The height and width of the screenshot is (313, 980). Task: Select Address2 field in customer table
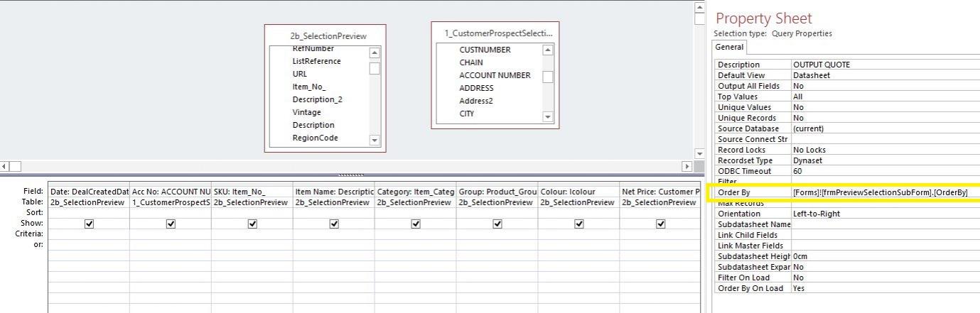coord(476,101)
